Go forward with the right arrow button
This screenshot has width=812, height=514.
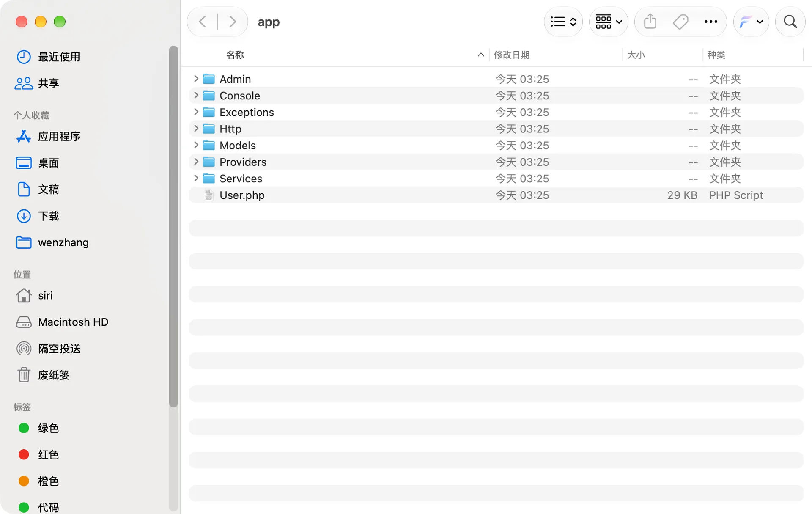(x=232, y=22)
